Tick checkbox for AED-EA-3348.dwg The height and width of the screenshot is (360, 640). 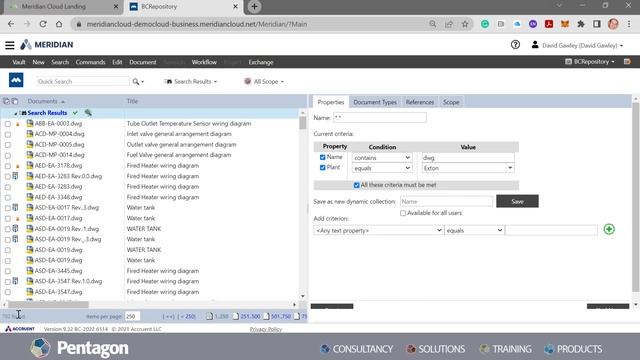(8, 198)
